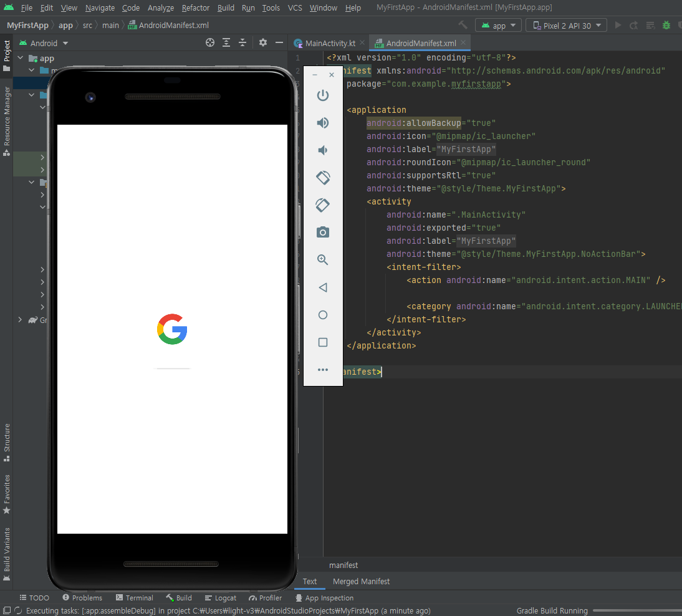
Task: Click the Debug app bug icon
Action: point(666,25)
